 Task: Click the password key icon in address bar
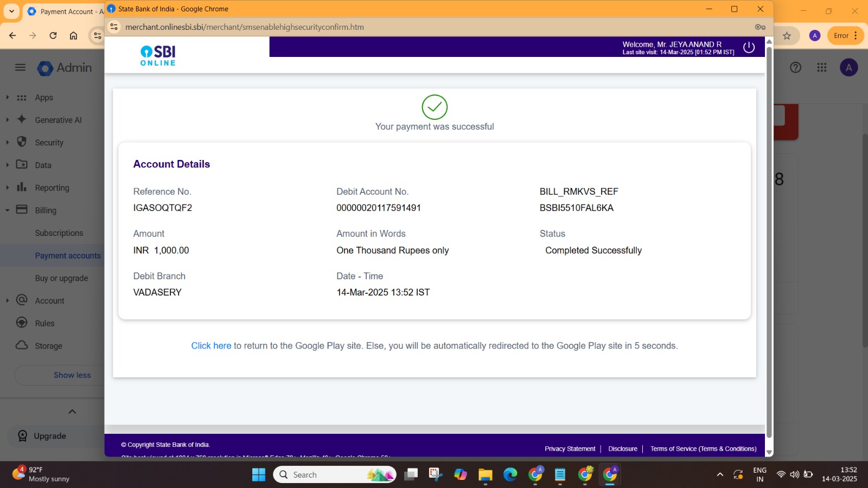[x=760, y=27]
